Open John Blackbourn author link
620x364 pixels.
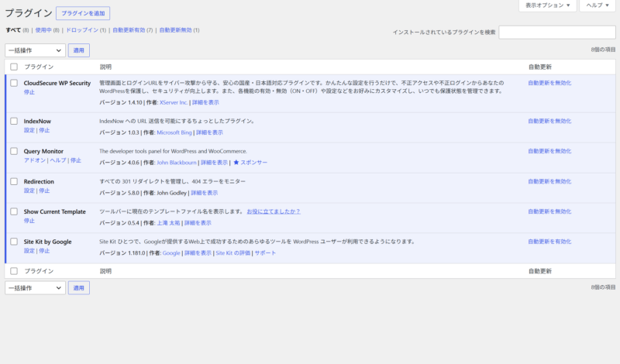point(177,163)
